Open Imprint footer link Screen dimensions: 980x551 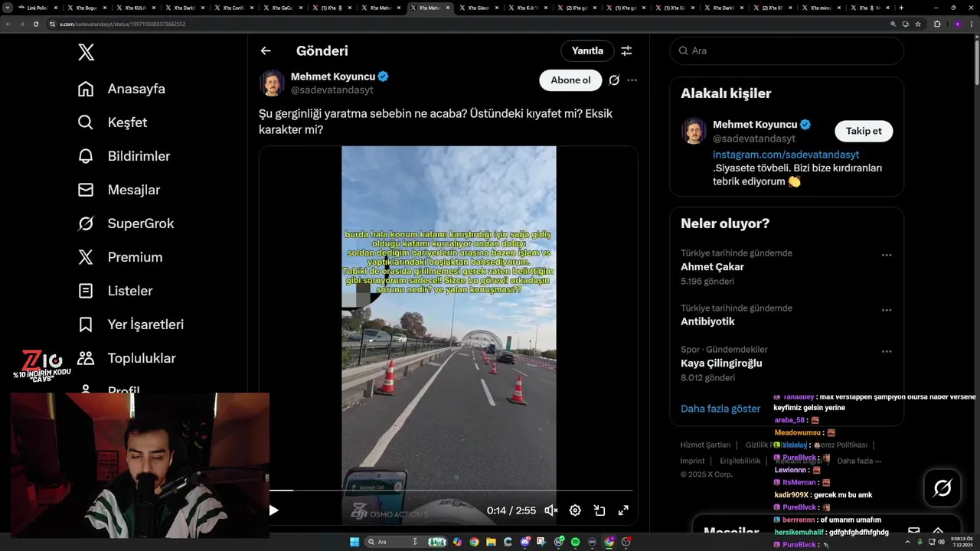pos(692,461)
